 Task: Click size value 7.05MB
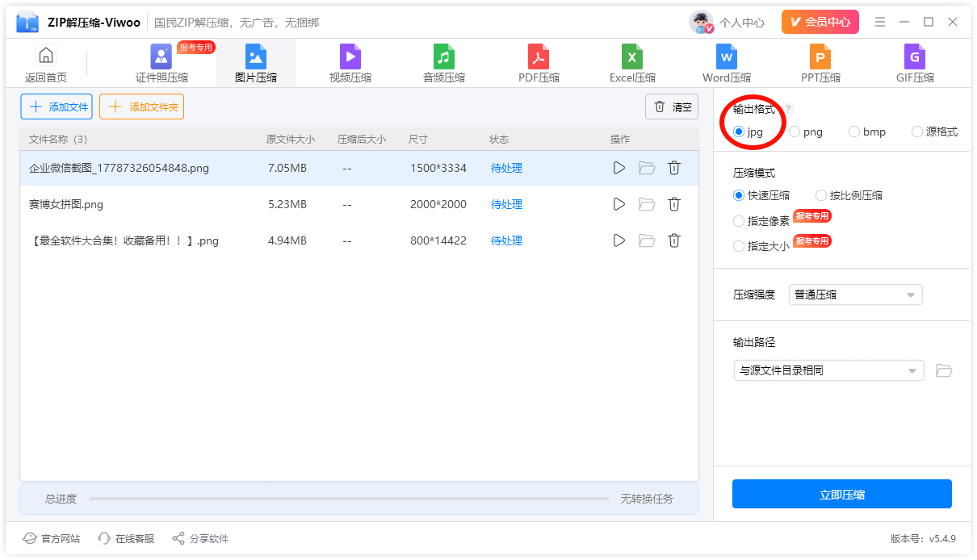pos(287,168)
